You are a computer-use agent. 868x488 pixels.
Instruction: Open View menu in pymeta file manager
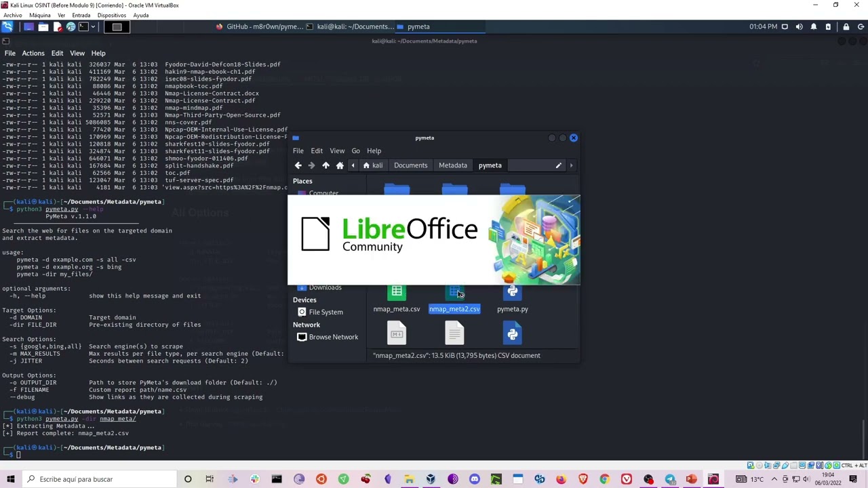tap(337, 150)
